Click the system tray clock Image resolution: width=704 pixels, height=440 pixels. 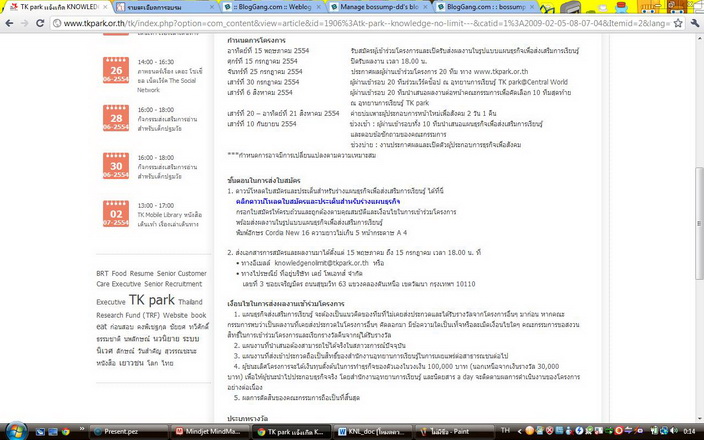coord(690,429)
